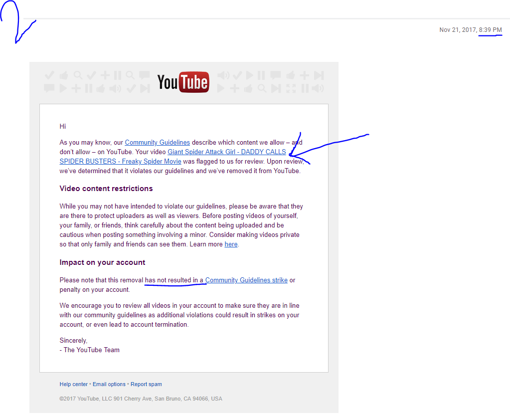Viewport: 510px width, 420px height.
Task: Click the Nov 21, 2017, 8:39 PM timestamp
Action: (x=471, y=30)
